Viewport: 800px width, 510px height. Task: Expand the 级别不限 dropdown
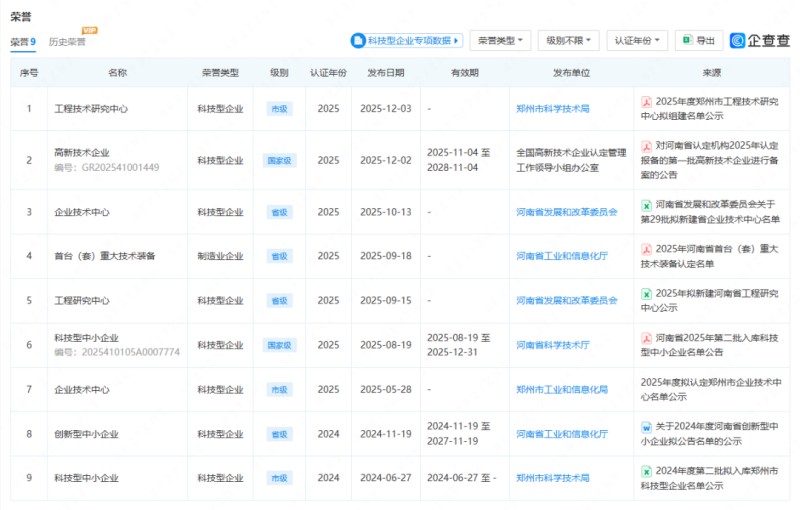point(568,41)
